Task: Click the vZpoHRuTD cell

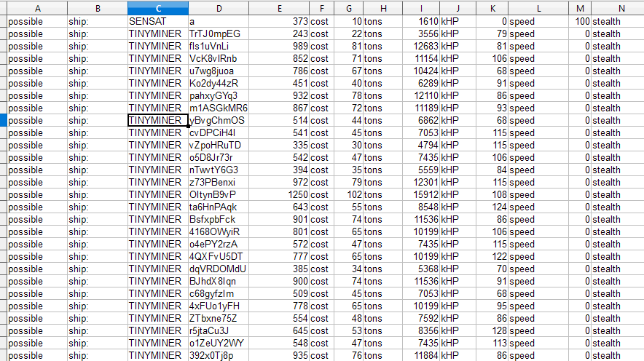Action: 219,146
